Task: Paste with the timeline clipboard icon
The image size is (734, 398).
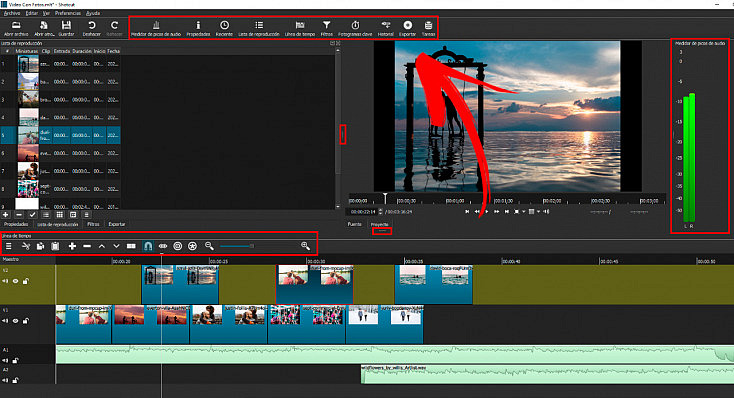Action: pyautogui.click(x=55, y=246)
